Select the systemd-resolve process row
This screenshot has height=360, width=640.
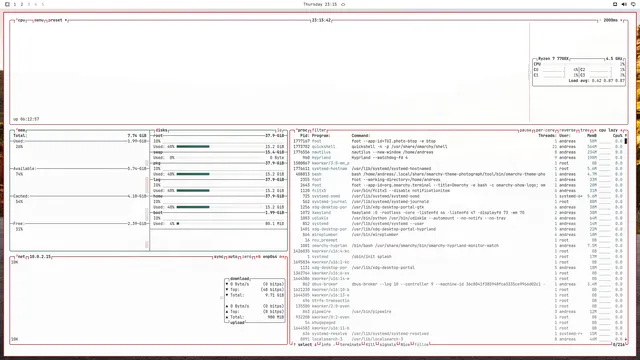(458, 333)
